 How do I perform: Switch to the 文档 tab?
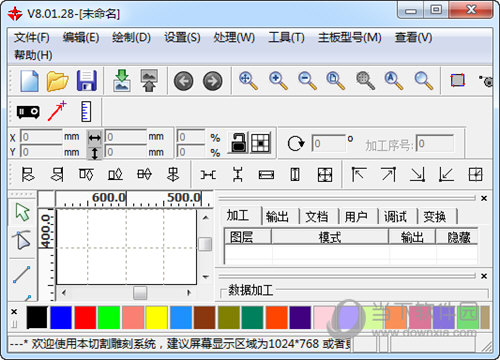click(316, 217)
